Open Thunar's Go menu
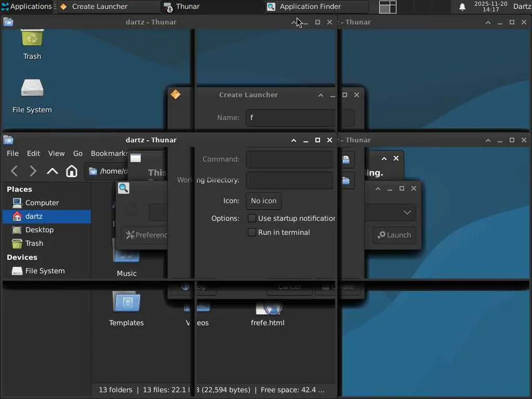Image resolution: width=532 pixels, height=399 pixels. coord(78,153)
